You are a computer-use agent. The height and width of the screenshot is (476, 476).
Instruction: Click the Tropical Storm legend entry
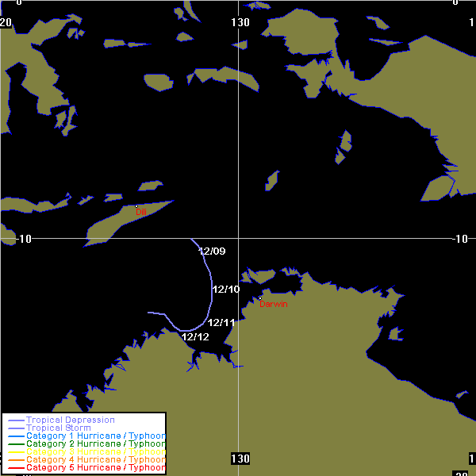click(x=59, y=428)
